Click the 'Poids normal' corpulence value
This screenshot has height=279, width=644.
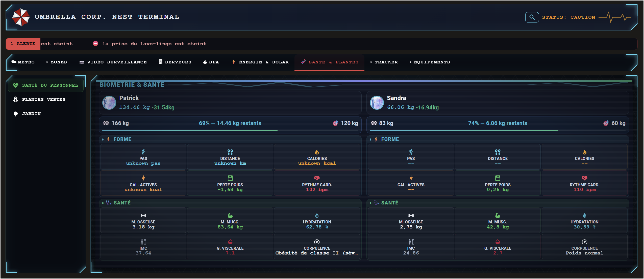(x=584, y=253)
